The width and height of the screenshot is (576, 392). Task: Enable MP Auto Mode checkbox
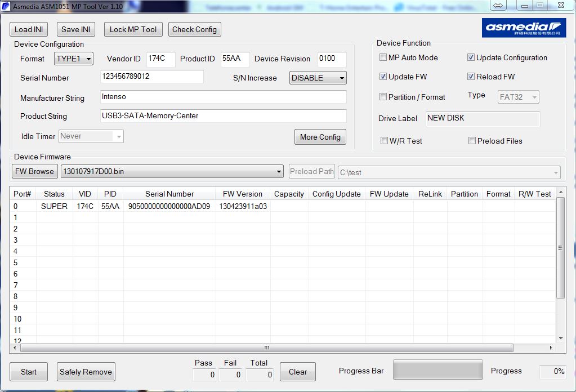(383, 57)
